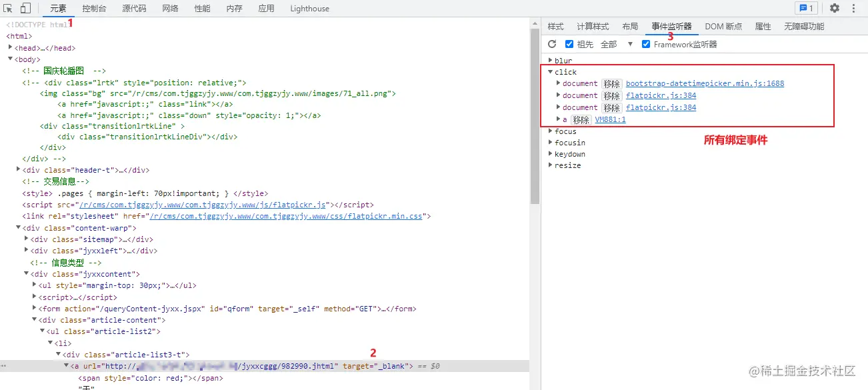The image size is (868, 390).
Task: Select the 无障碍功能 sidebar tab
Action: [x=804, y=27]
